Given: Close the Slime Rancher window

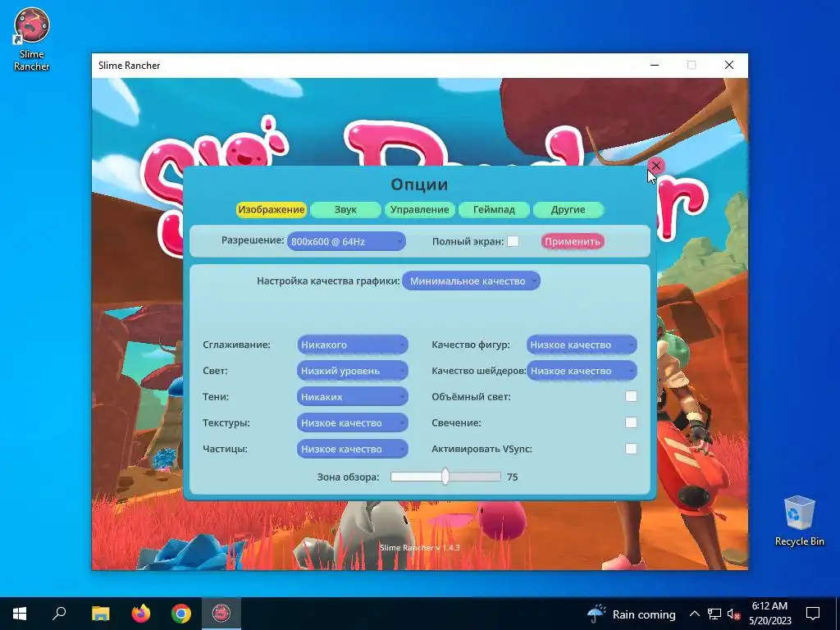Looking at the screenshot, I should (729, 66).
